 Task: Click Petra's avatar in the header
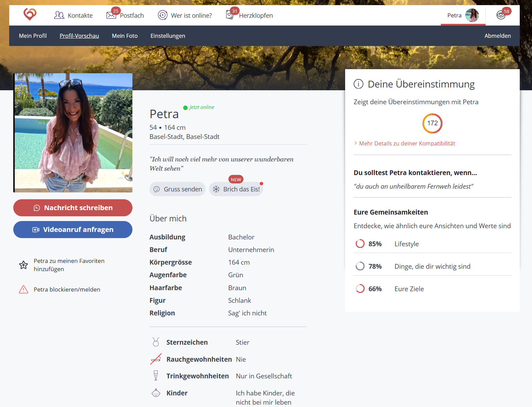(x=472, y=15)
